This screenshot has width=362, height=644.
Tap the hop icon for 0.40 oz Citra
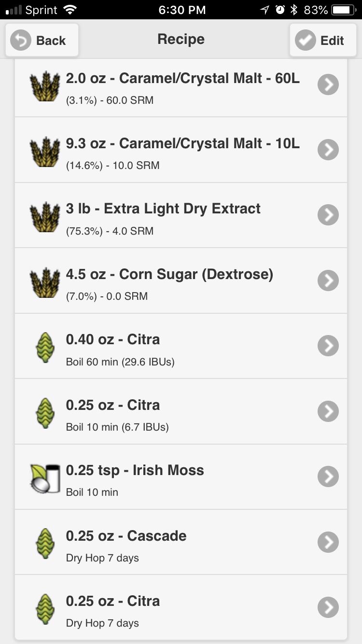click(x=44, y=347)
